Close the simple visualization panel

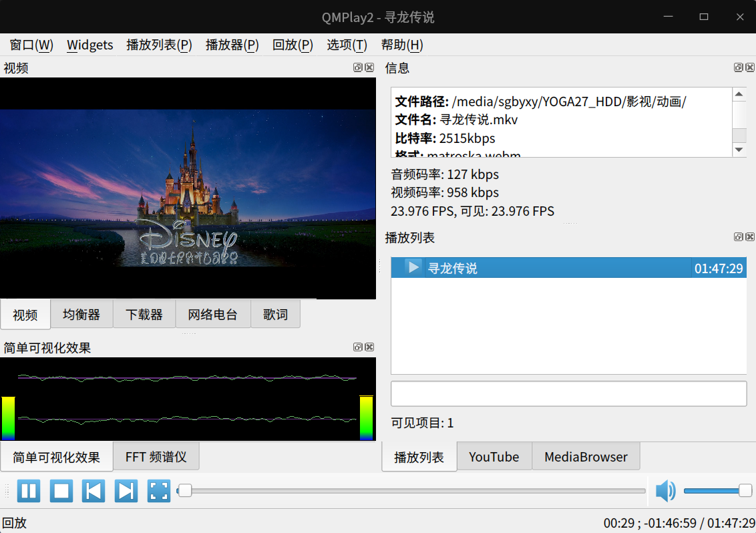pyautogui.click(x=369, y=347)
